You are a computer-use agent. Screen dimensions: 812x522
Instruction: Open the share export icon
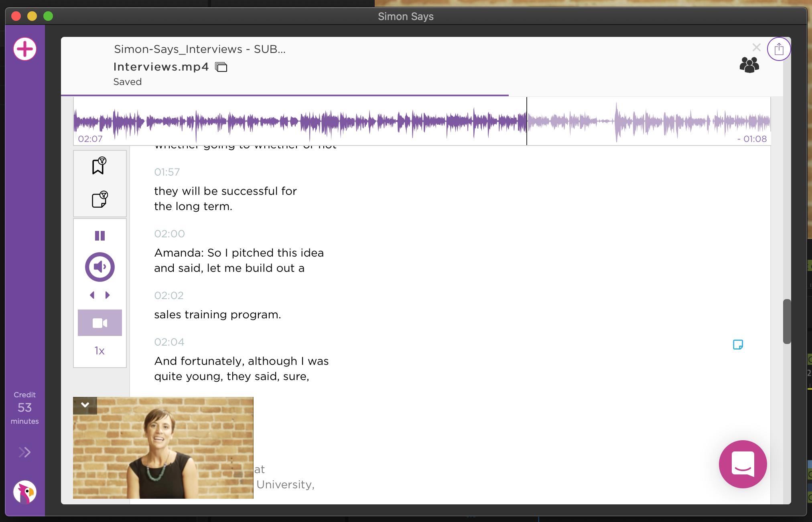coord(779,49)
